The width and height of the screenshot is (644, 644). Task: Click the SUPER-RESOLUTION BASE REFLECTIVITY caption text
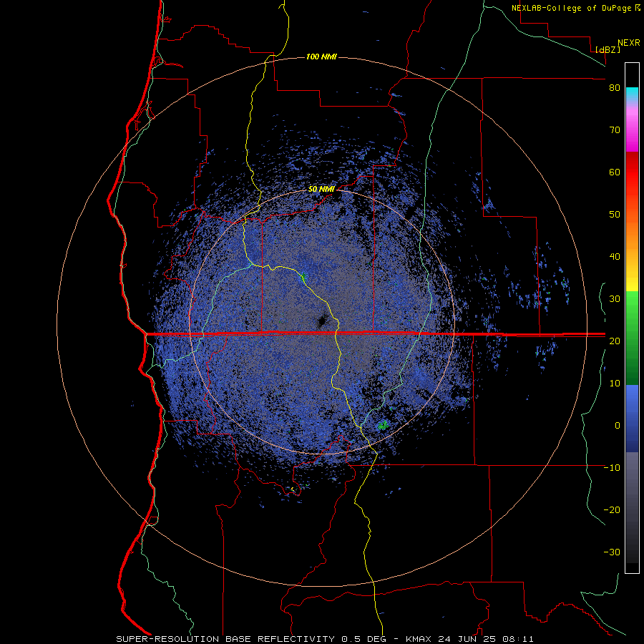click(x=225, y=639)
